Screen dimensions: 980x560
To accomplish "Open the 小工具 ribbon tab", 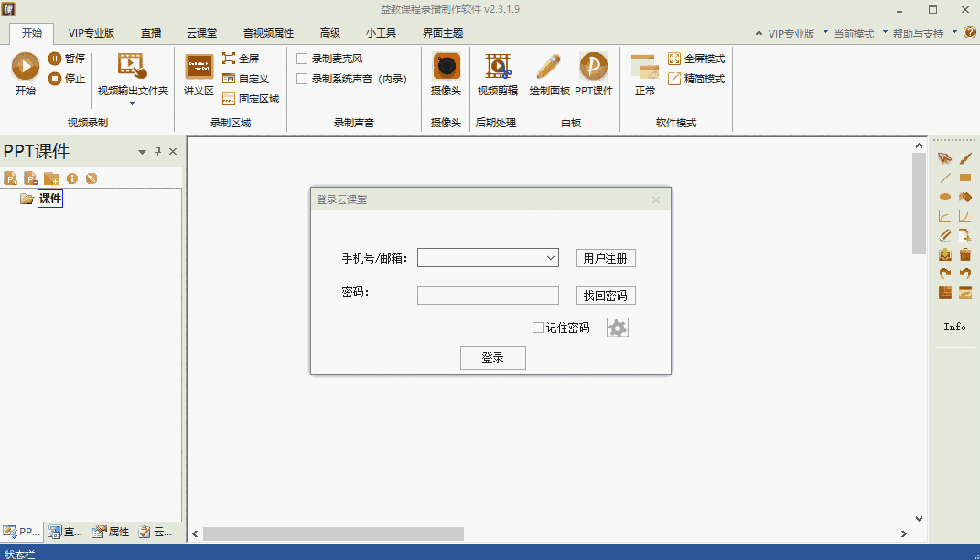I will pos(381,33).
